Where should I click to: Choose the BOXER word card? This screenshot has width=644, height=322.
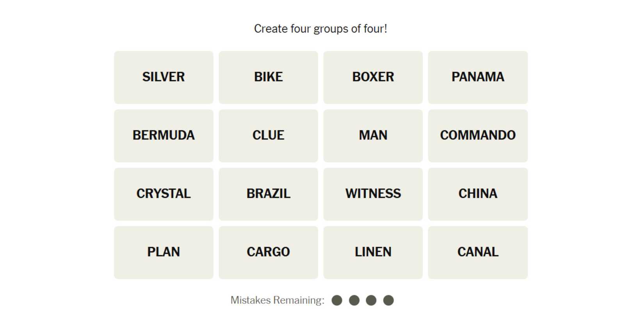(x=373, y=77)
